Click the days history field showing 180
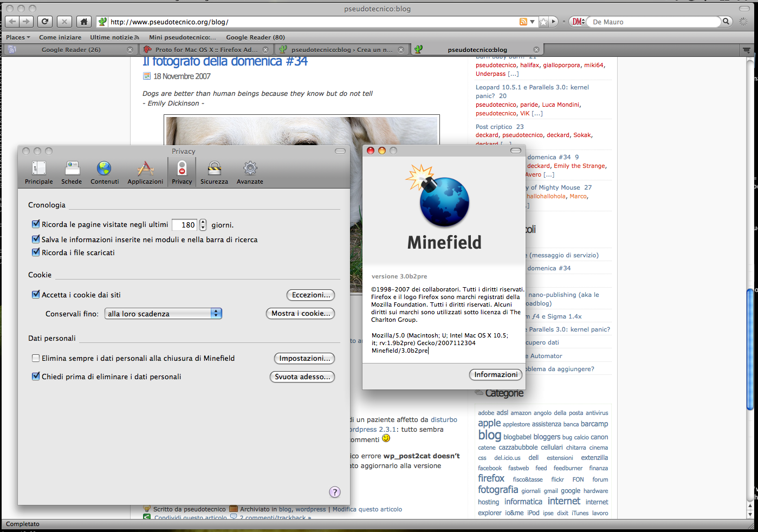The height and width of the screenshot is (532, 758). 185,225
